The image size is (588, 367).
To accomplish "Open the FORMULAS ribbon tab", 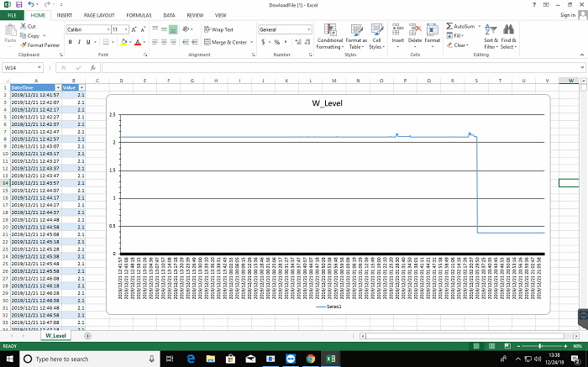I will 139,15.
